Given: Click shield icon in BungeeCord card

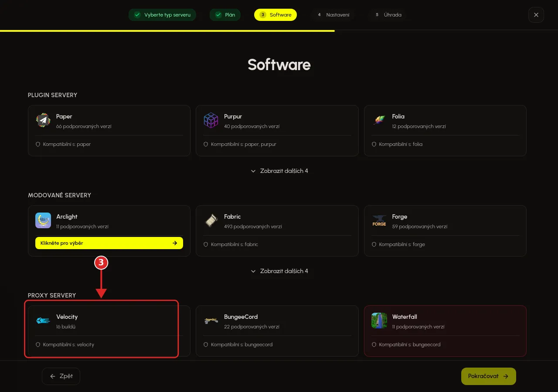Looking at the screenshot, I should [206, 345].
